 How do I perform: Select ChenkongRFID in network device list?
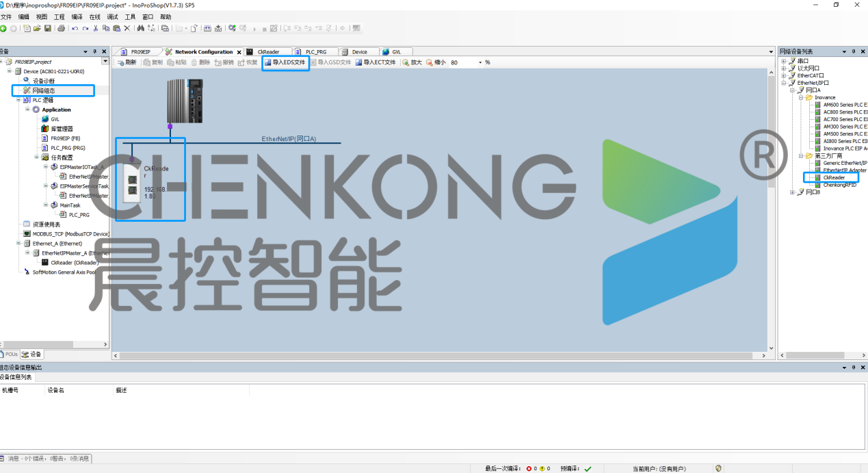[840, 185]
